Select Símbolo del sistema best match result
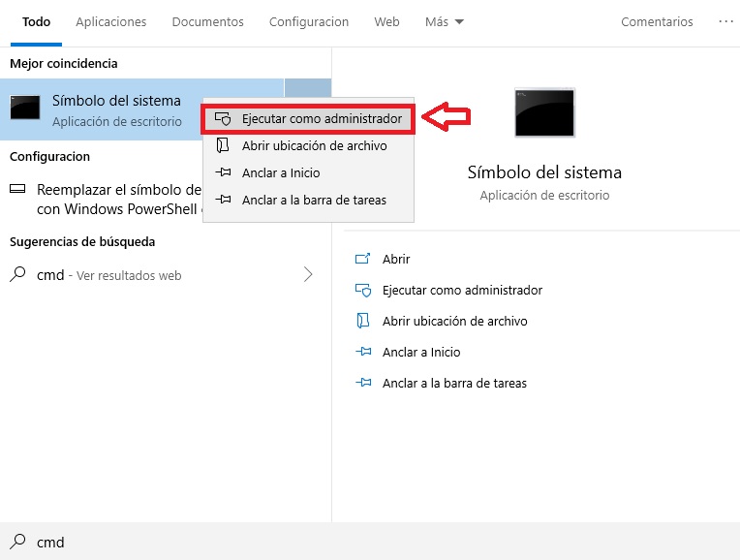Image resolution: width=740 pixels, height=560 pixels. (x=141, y=109)
